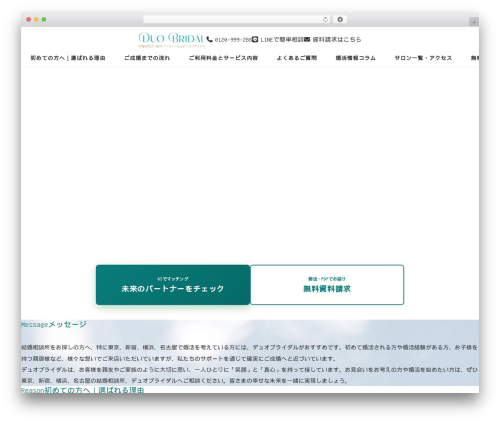Viewport: 500px width, 423px height.
Task: Open ご成婚までの流れ menu item
Action: pos(147,58)
